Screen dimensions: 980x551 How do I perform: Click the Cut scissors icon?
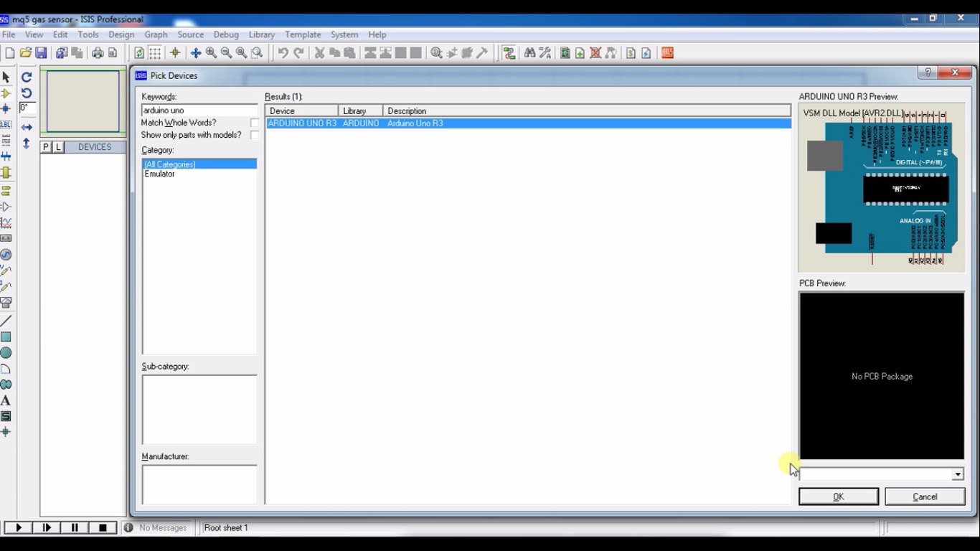320,53
